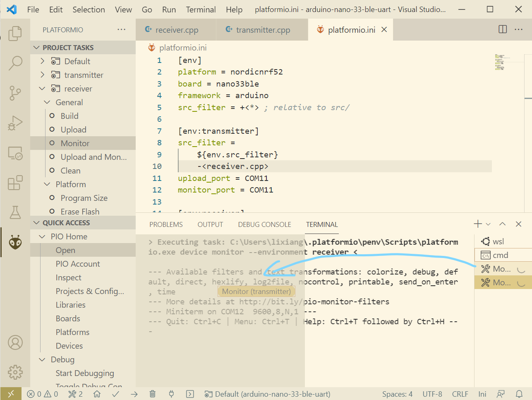Open the feedback icon in status bar

click(501, 394)
